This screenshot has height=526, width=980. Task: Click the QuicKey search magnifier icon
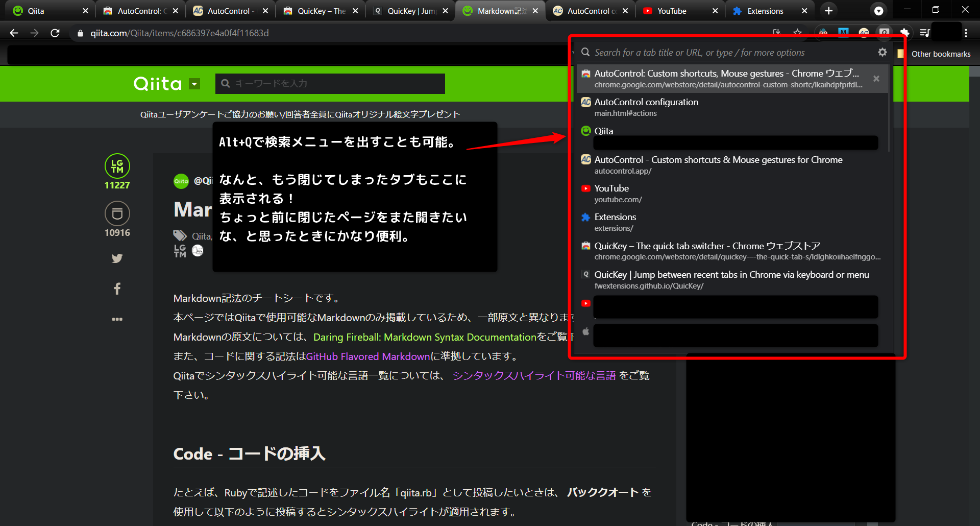click(585, 52)
